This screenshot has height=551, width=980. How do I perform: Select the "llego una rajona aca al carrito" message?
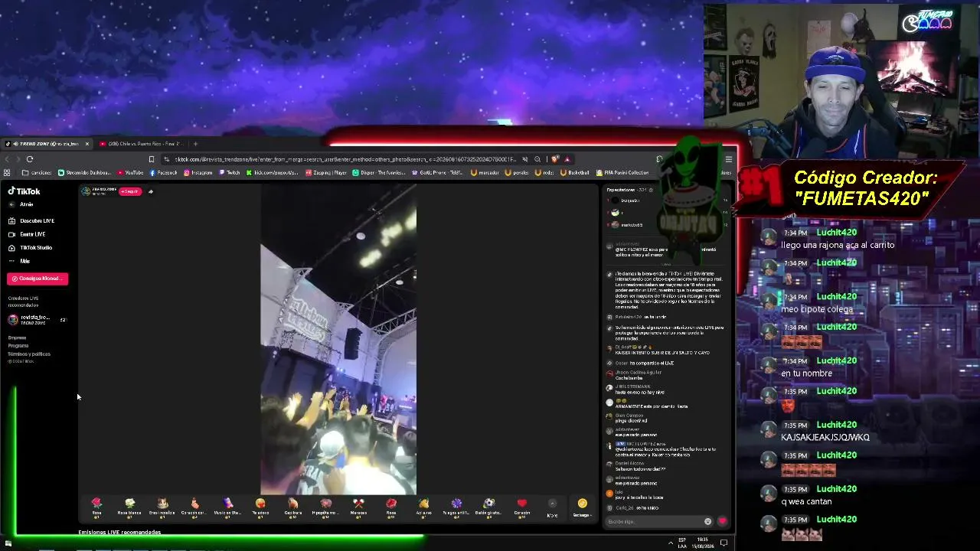(838, 245)
